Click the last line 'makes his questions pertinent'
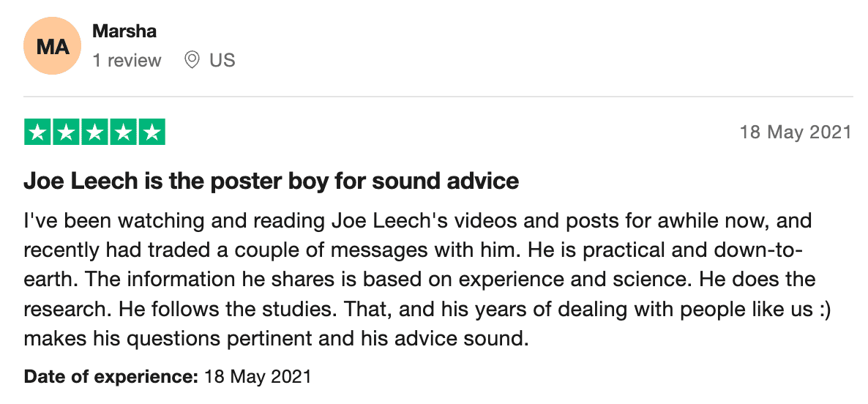The width and height of the screenshot is (868, 404). coord(276,337)
